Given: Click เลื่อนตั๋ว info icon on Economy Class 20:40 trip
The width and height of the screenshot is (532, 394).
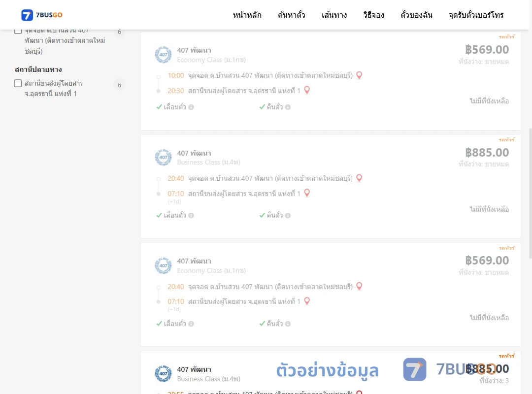Looking at the screenshot, I should point(191,324).
